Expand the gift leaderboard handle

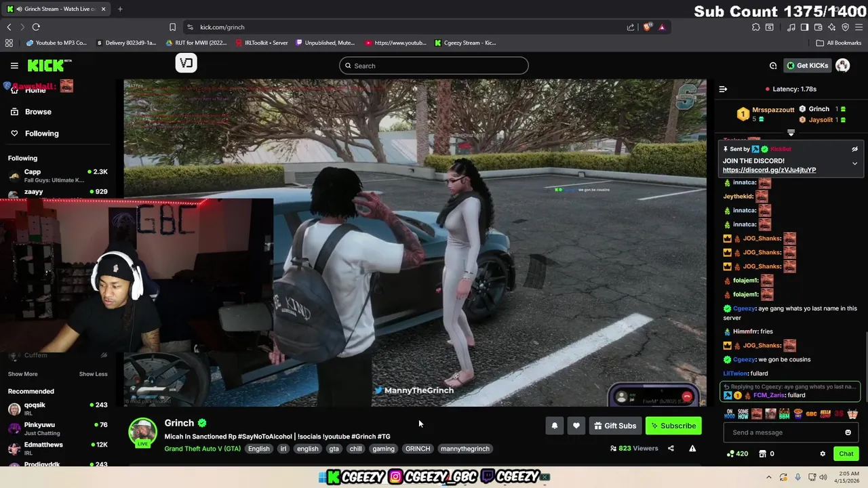tap(791, 133)
